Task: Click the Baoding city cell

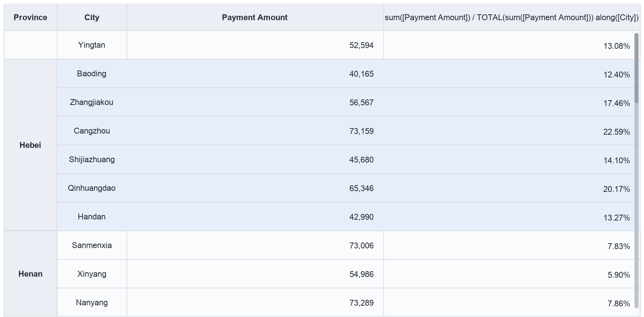Action: pos(92,73)
